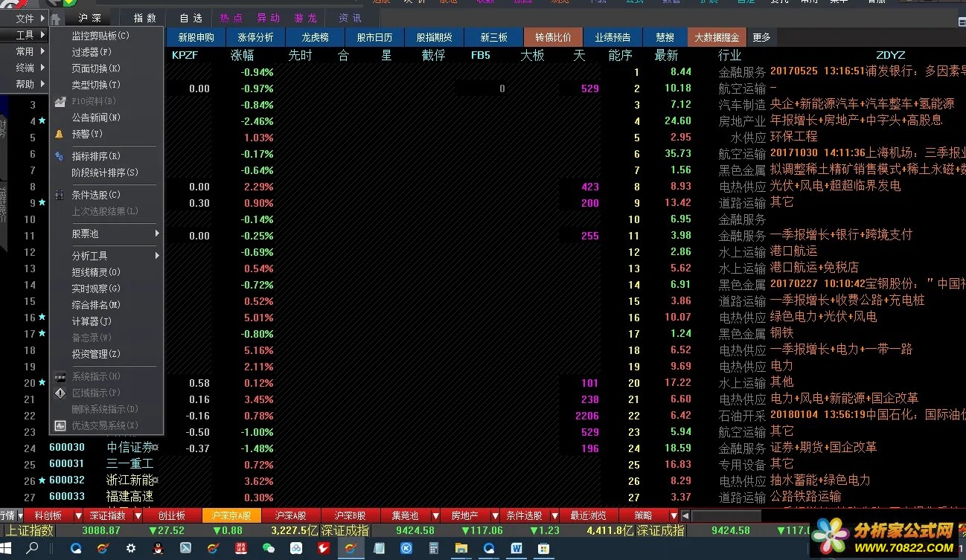Open dropdown arrow on 房地产 tab
The width and height of the screenshot is (966, 560).
click(495, 515)
